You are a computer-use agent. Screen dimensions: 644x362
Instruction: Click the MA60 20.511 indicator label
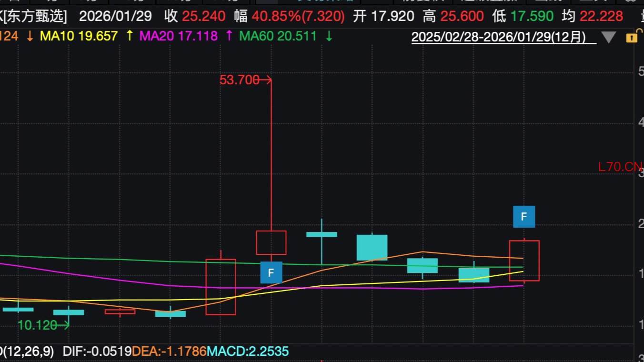278,36
